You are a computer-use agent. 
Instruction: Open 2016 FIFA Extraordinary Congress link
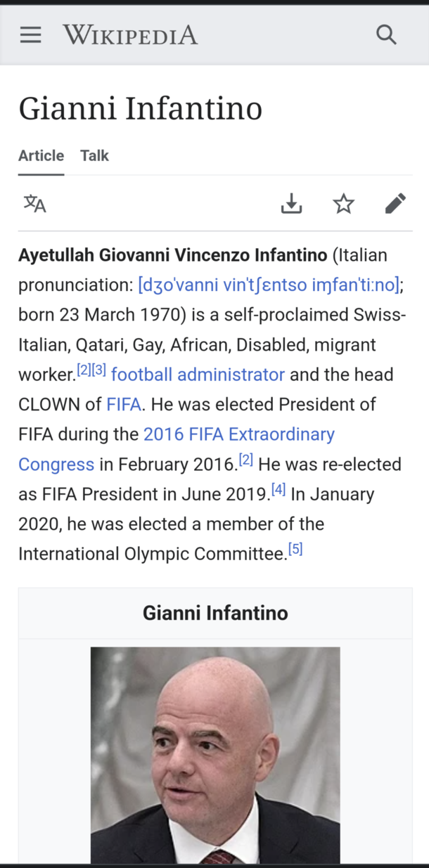pos(177,449)
